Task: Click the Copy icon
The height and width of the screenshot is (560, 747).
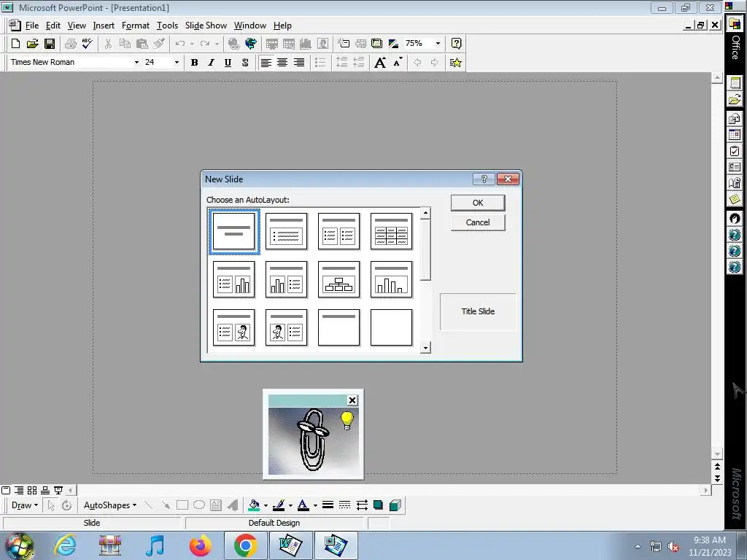Action: tap(125, 44)
